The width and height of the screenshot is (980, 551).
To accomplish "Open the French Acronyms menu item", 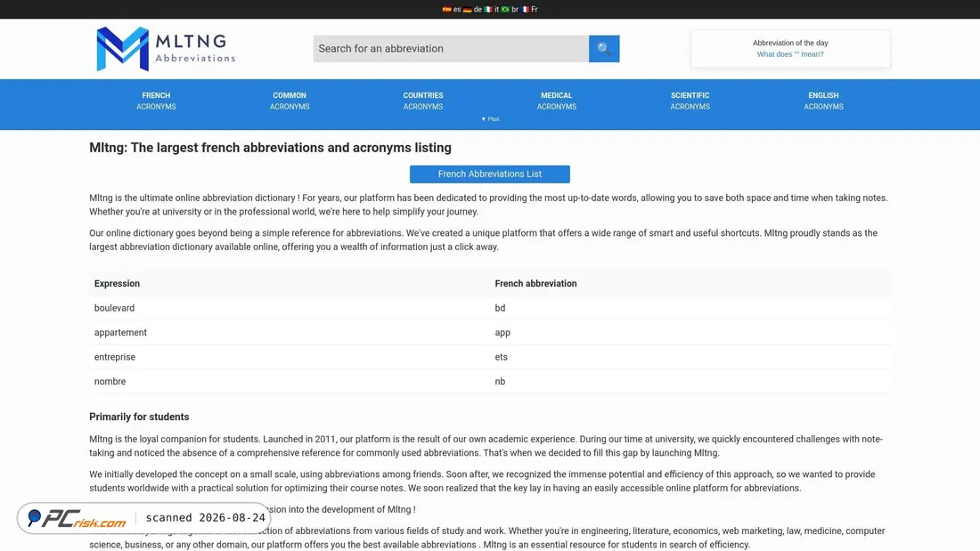I will tap(156, 101).
